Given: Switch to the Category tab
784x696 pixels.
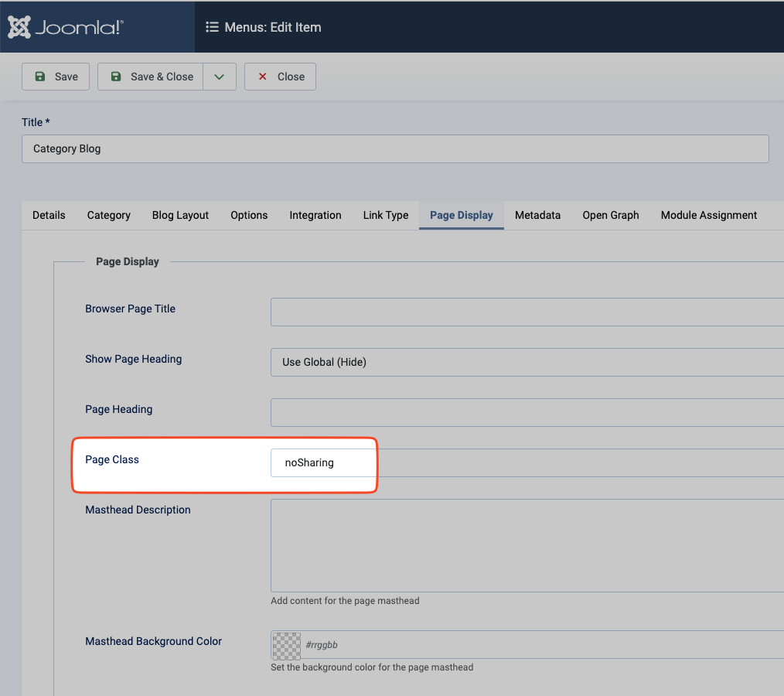Looking at the screenshot, I should 108,215.
